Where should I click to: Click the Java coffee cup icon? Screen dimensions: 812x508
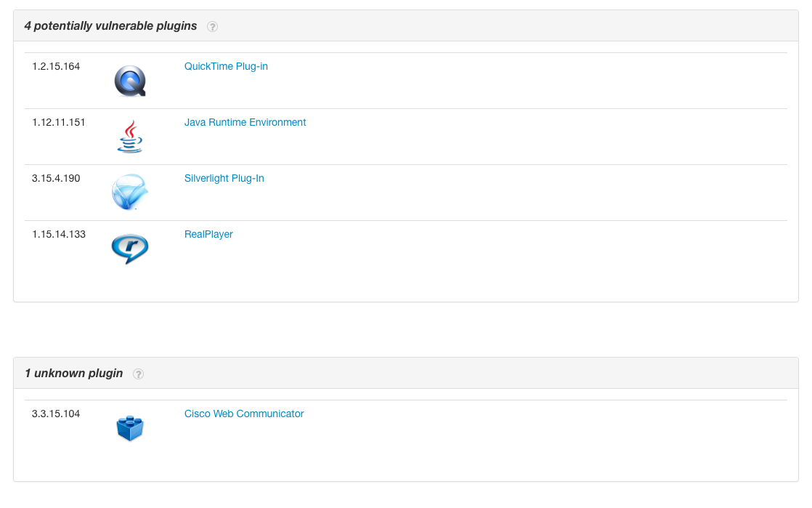129,137
